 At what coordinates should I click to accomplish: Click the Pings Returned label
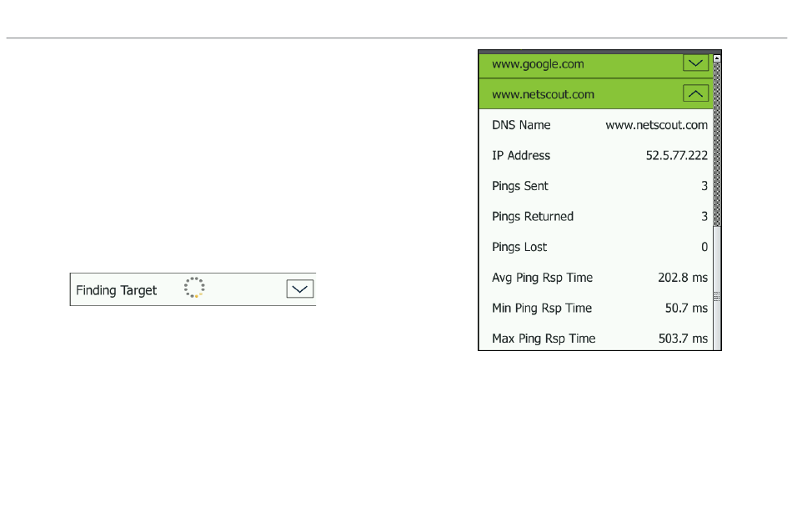coord(533,216)
